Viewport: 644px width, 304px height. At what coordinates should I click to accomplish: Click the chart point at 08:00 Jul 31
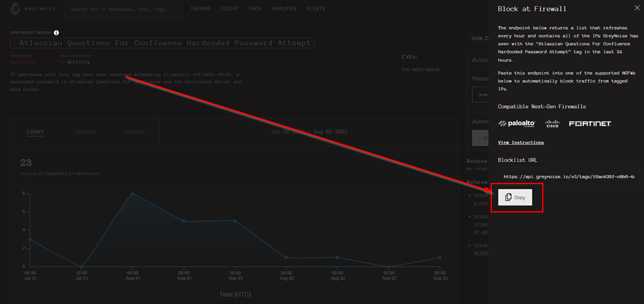30,239
